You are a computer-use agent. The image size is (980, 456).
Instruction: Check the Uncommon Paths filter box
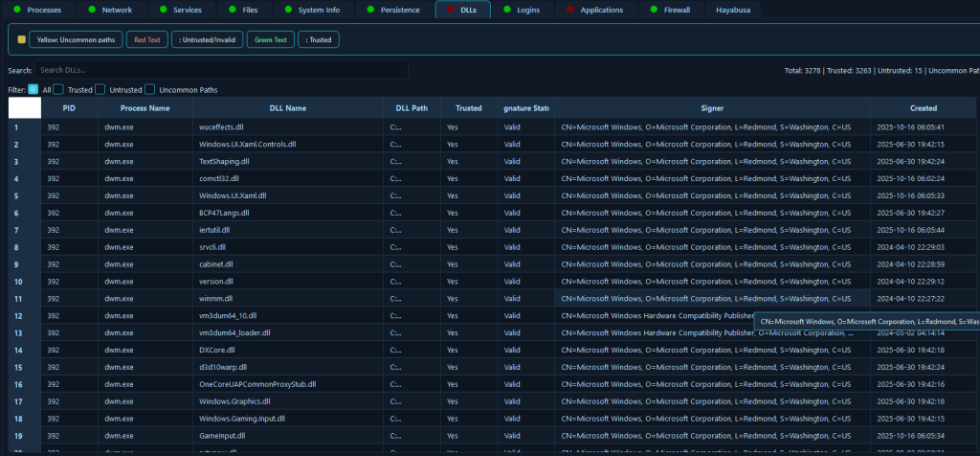[150, 90]
